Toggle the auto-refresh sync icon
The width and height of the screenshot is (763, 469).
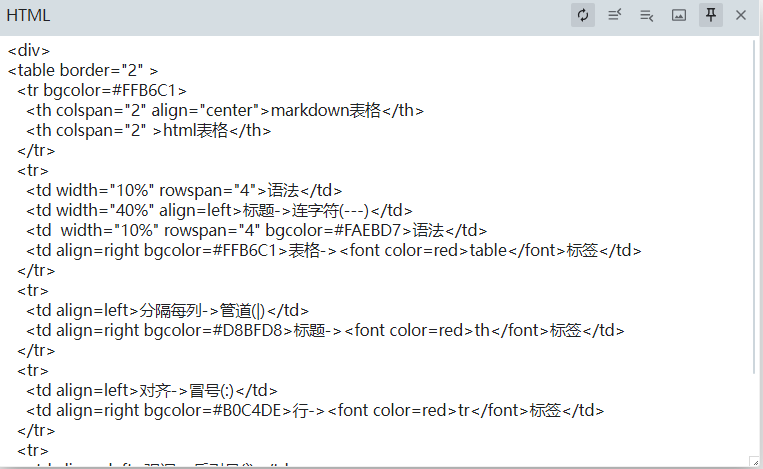(x=583, y=15)
